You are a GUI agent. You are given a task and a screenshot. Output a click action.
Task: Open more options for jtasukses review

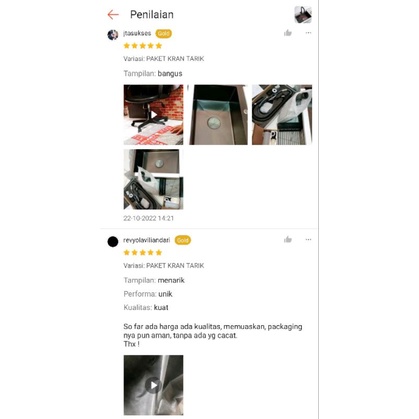(308, 33)
